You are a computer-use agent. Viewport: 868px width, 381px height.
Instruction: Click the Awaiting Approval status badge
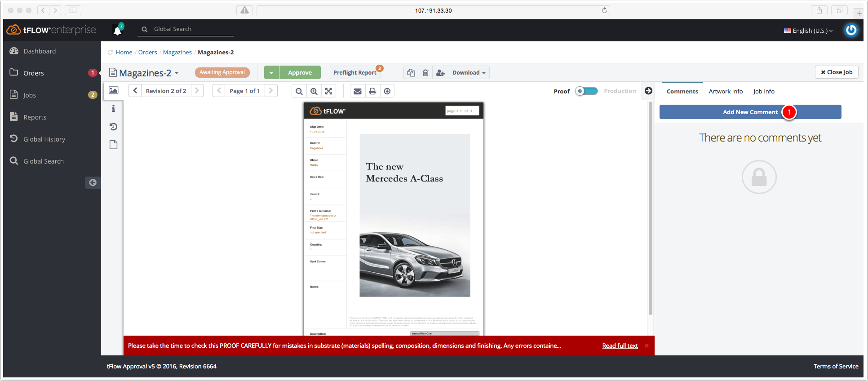tap(222, 72)
